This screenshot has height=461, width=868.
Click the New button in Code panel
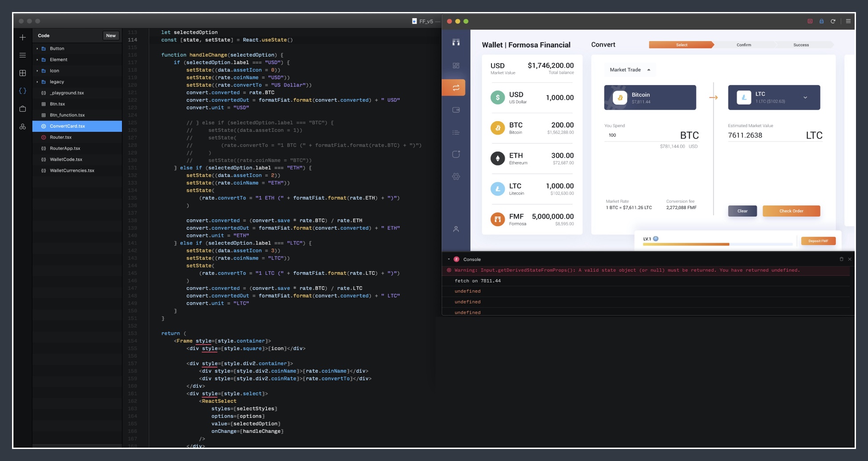pos(111,36)
